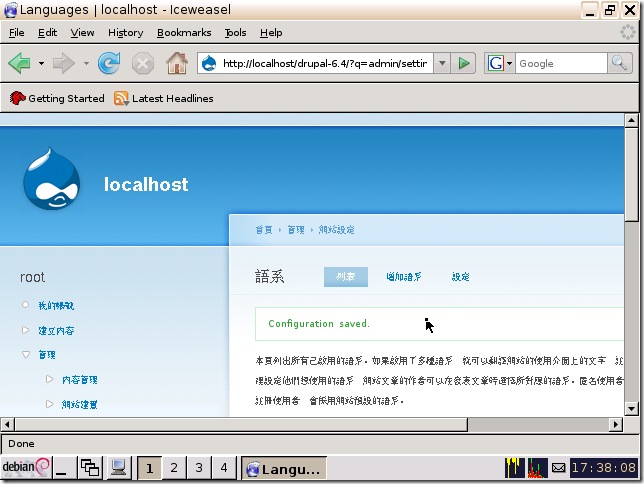Click the vertical scrollbar down arrow
Screen dimensions: 644x484
[x=631, y=408]
